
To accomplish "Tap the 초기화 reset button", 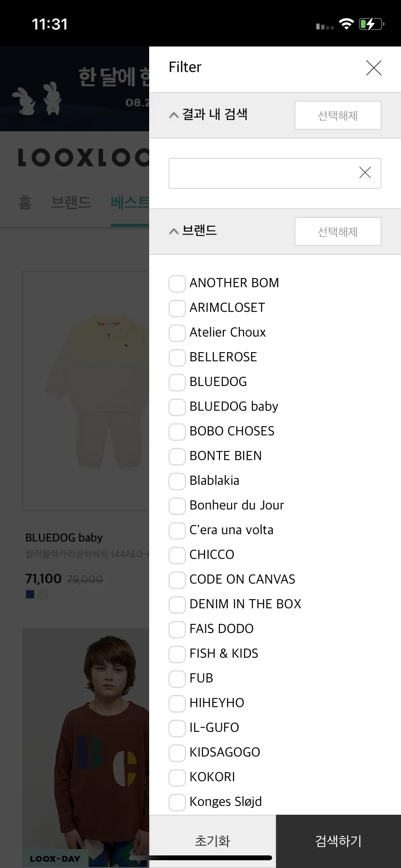I will (213, 841).
